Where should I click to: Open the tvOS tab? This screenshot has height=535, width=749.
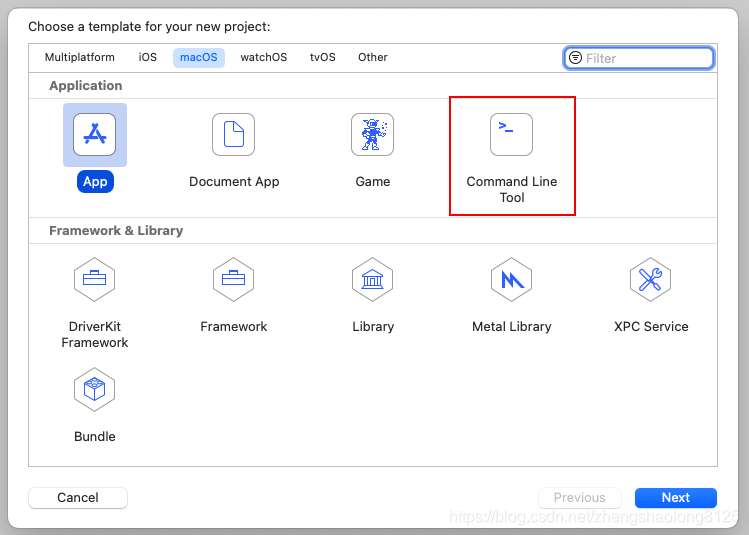tap(322, 57)
